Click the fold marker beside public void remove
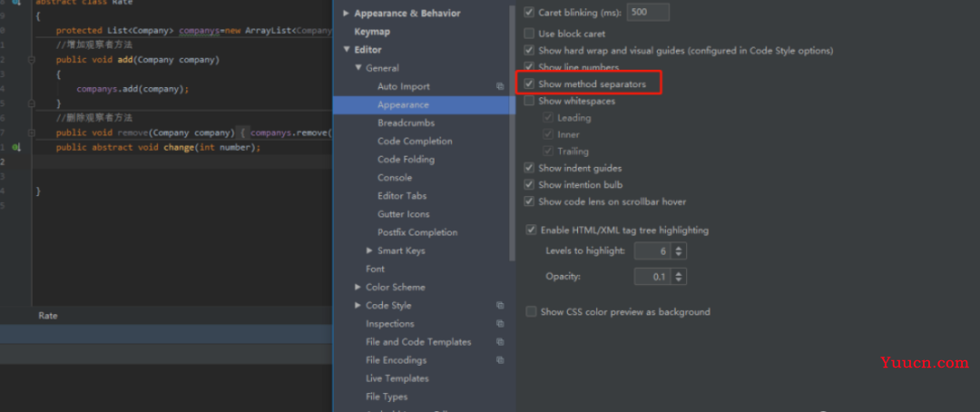980x412 pixels. (31, 132)
